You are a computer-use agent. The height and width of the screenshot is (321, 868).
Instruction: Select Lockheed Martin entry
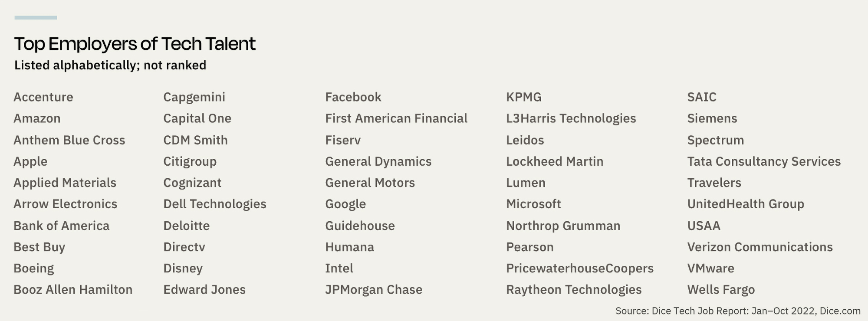tap(555, 161)
